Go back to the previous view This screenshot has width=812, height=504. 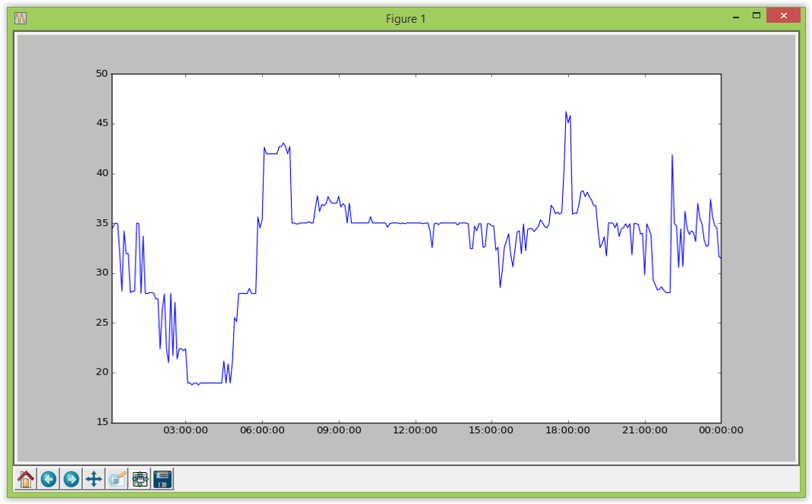pyautogui.click(x=49, y=479)
